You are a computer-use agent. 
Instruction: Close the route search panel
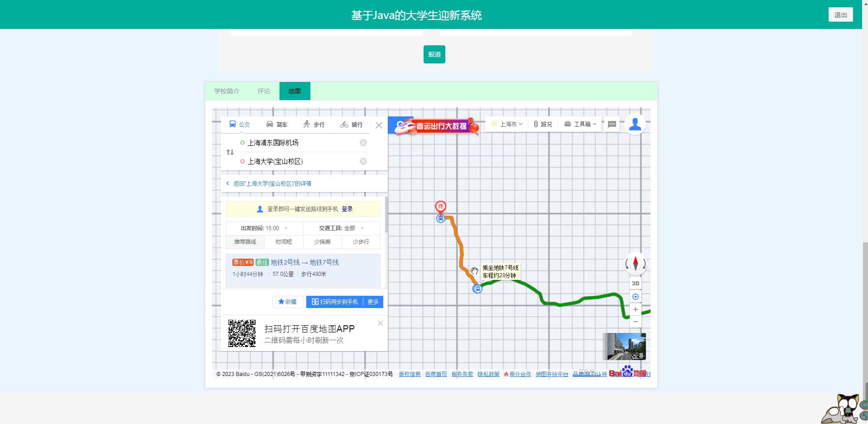click(379, 125)
